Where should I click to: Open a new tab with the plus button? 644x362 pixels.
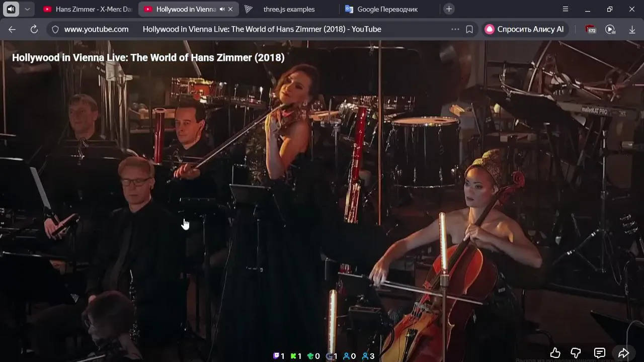[x=449, y=9]
